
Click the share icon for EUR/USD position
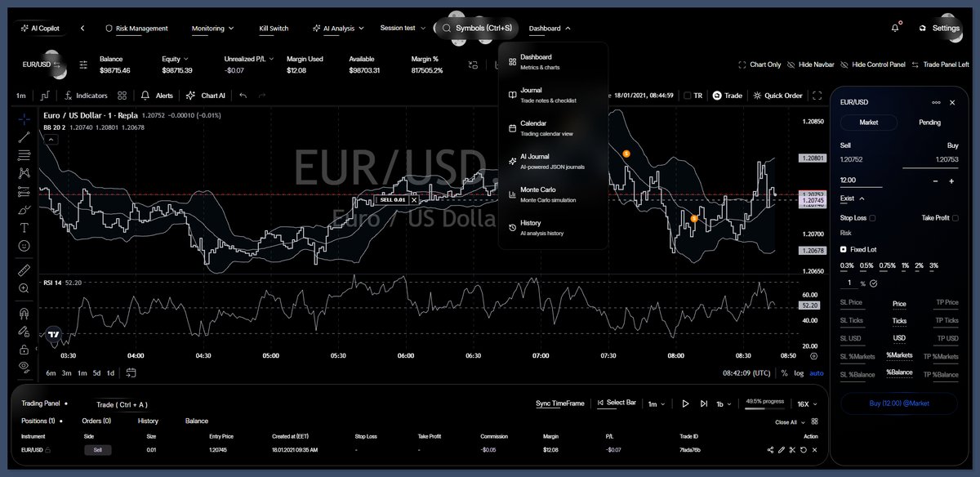(771, 450)
